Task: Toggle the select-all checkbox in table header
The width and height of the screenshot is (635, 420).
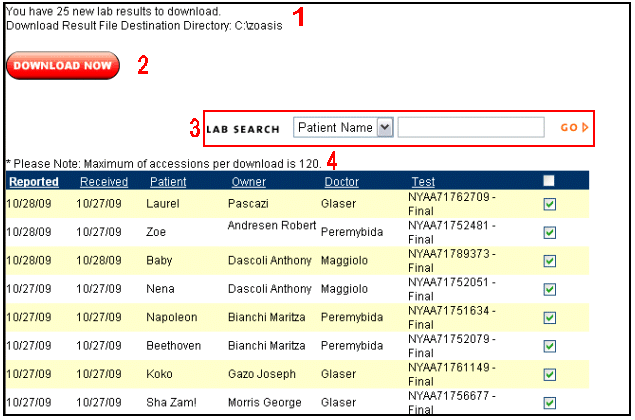Action: (x=549, y=181)
